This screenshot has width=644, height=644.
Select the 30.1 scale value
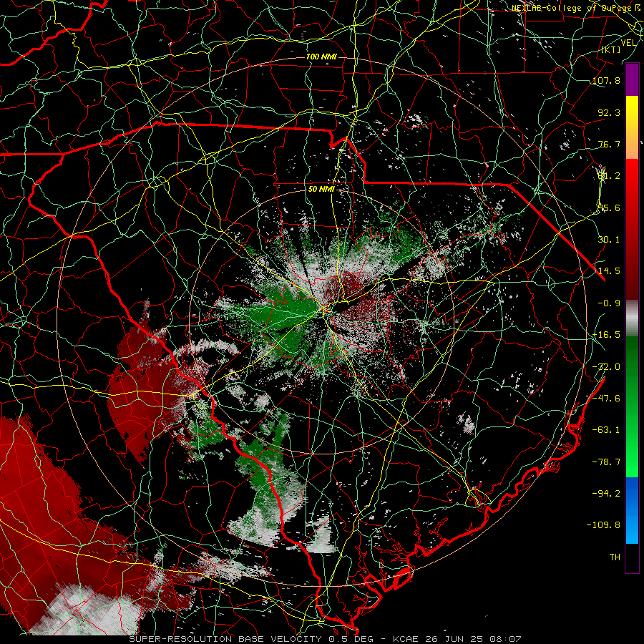(x=609, y=240)
